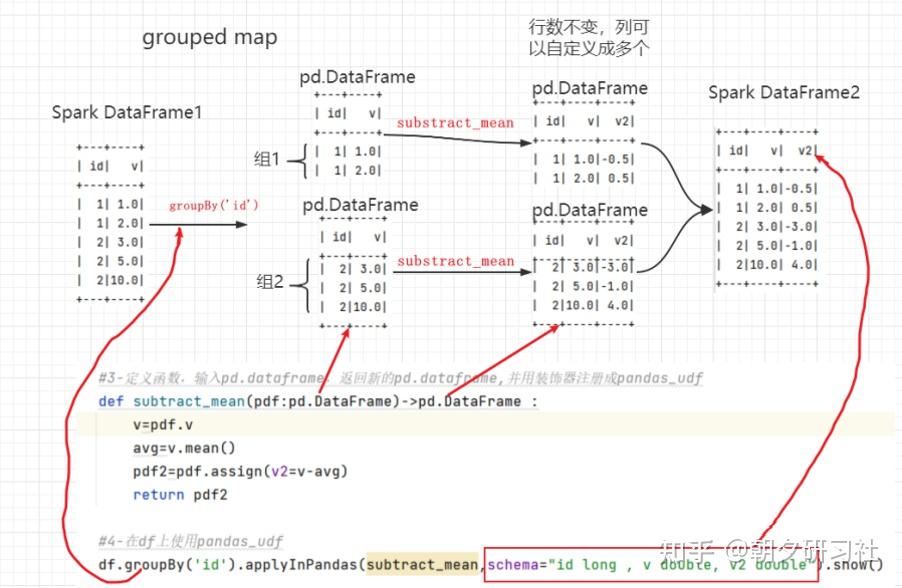This screenshot has height=588, width=902.
Task: Click row "1| 1.0|" in the 组1 table
Action: (x=349, y=151)
